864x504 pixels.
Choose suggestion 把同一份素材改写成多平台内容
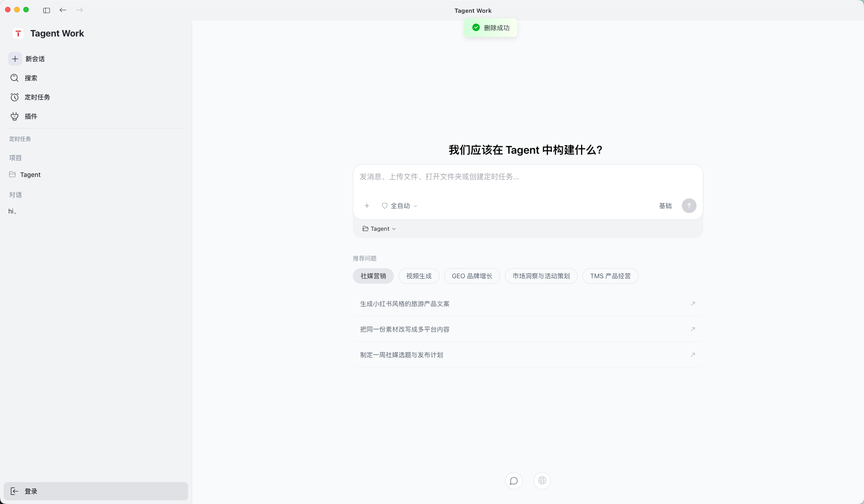[x=528, y=329]
